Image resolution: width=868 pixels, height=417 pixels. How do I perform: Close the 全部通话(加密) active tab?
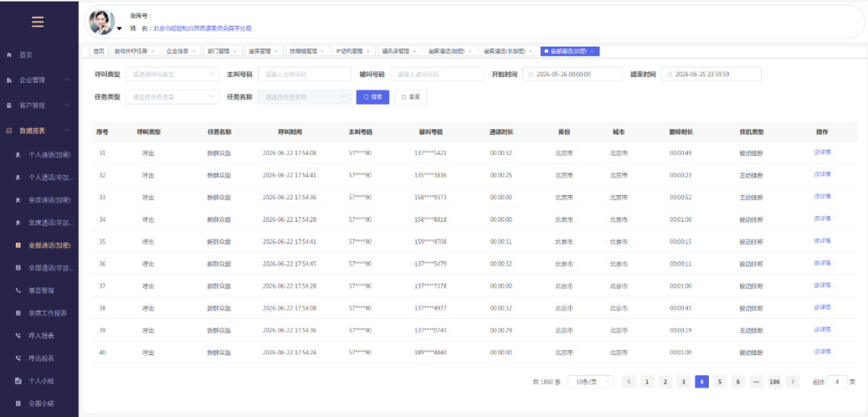(592, 51)
